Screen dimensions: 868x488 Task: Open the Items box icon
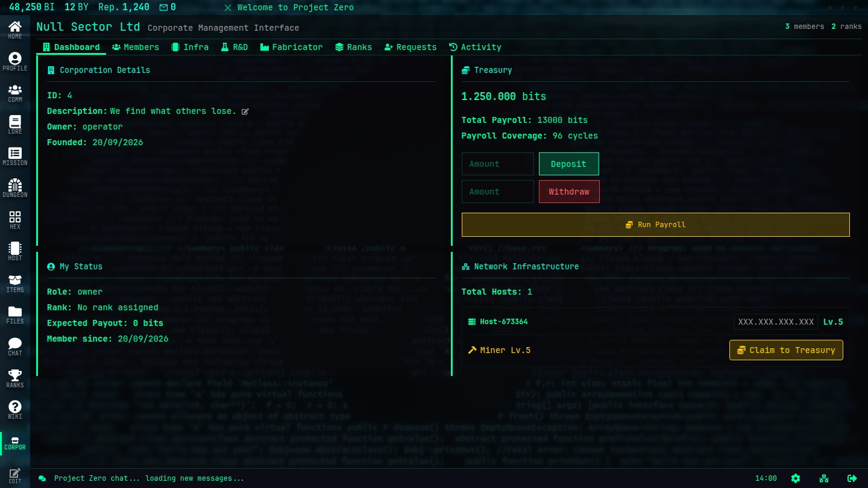pyautogui.click(x=15, y=283)
